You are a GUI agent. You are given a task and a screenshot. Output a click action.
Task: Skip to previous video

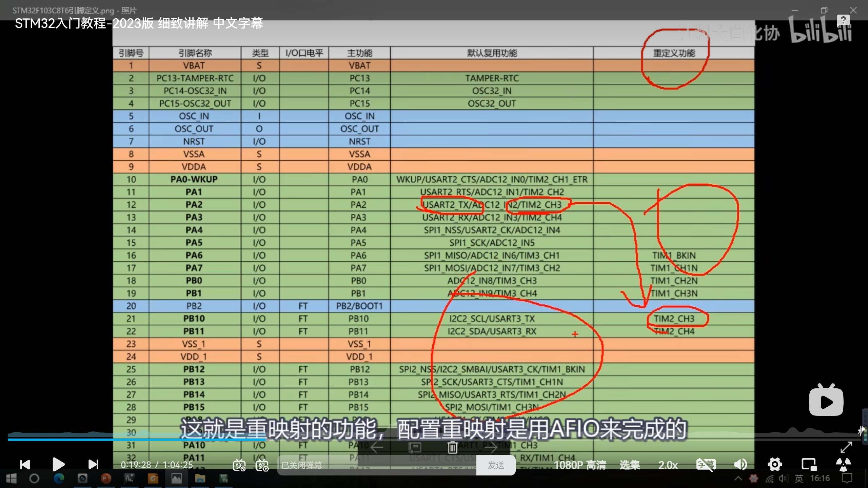25,464
